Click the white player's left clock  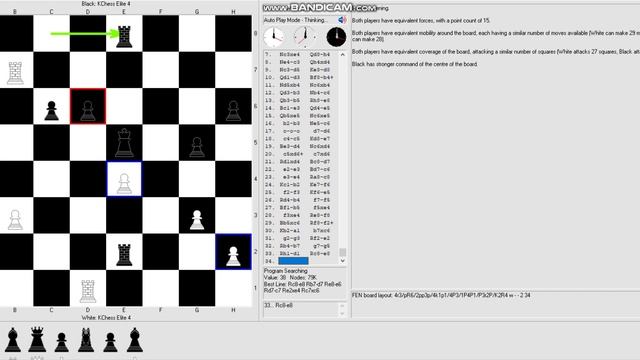point(274,37)
